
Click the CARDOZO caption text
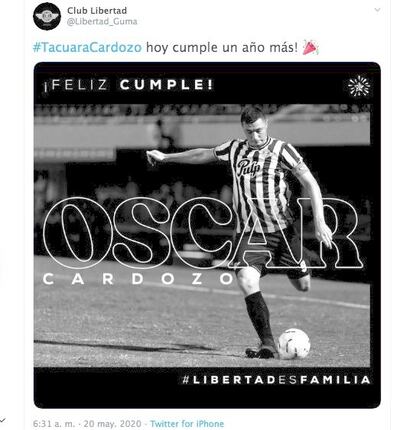[x=138, y=279]
